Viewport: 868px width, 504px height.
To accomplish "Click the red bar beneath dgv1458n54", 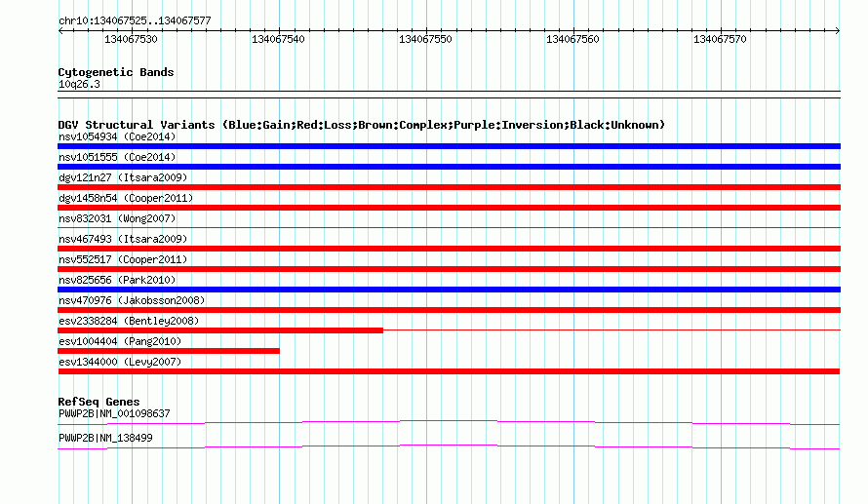I will click(x=449, y=208).
